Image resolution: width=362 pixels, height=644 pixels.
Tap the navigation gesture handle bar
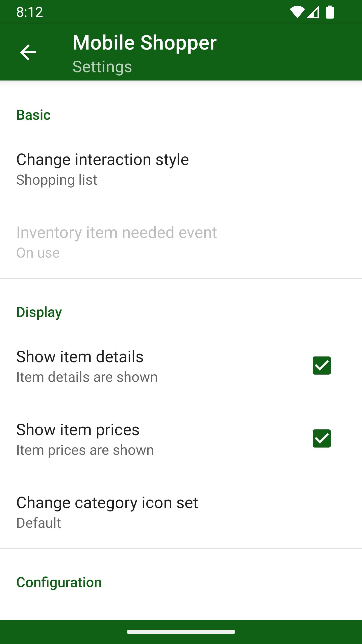181,632
